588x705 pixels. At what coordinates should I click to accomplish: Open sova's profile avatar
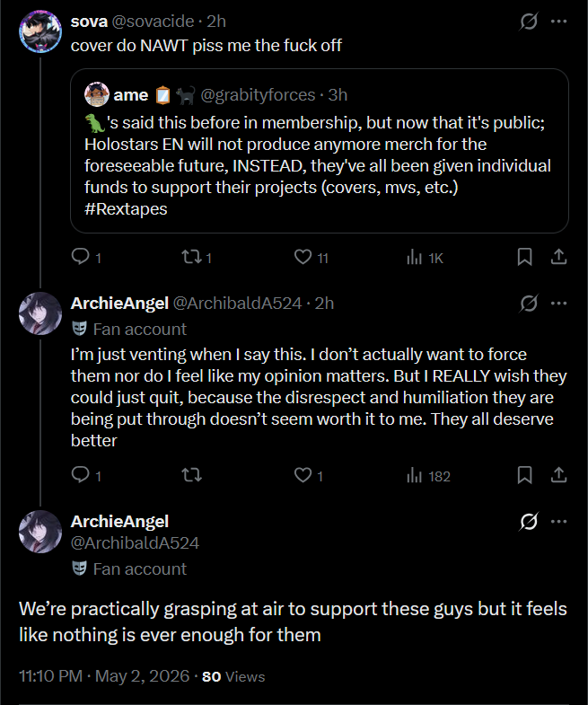[40, 31]
